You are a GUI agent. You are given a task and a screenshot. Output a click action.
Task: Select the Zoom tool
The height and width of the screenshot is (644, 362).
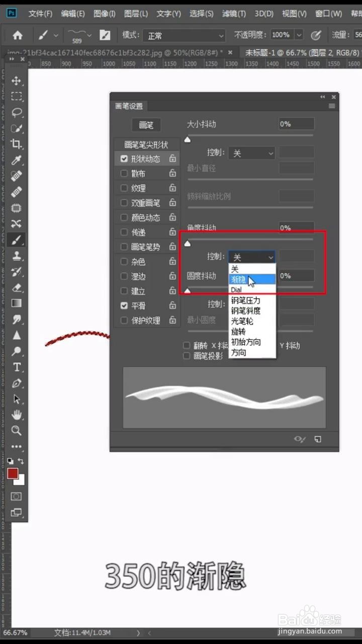tap(17, 431)
